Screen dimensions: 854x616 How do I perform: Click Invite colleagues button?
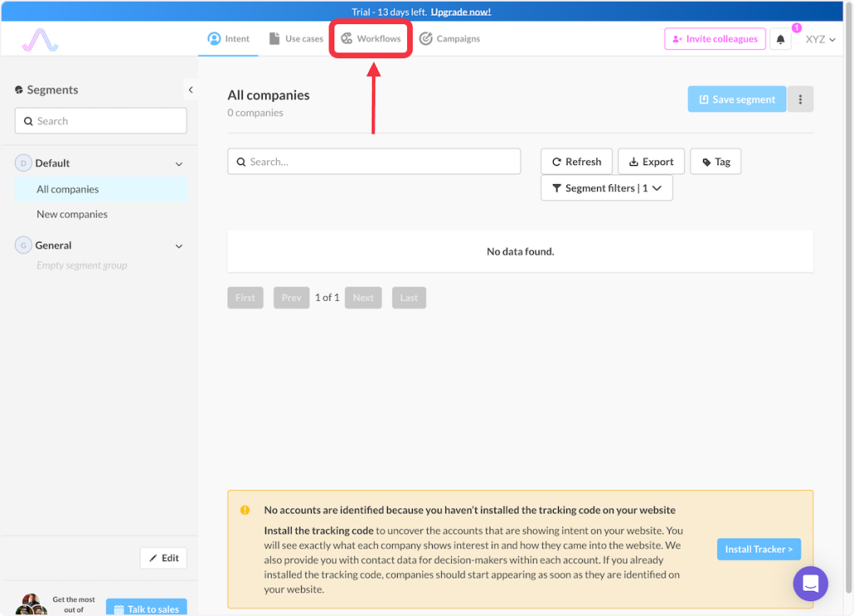tap(715, 39)
